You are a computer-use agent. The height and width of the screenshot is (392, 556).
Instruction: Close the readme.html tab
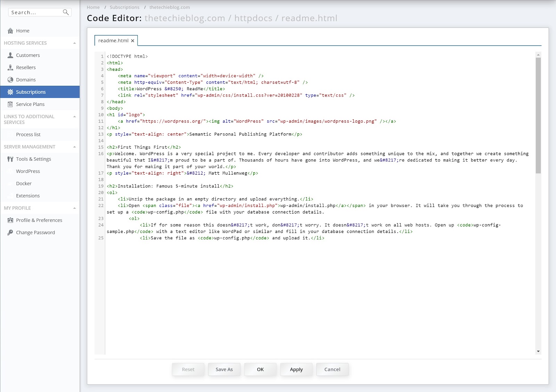(x=132, y=41)
